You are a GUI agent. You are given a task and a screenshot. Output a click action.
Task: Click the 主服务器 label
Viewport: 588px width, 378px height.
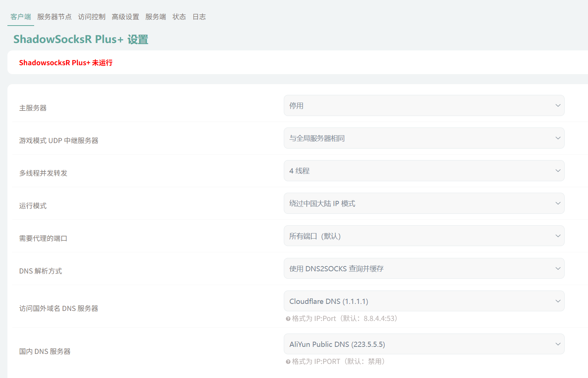tap(33, 108)
